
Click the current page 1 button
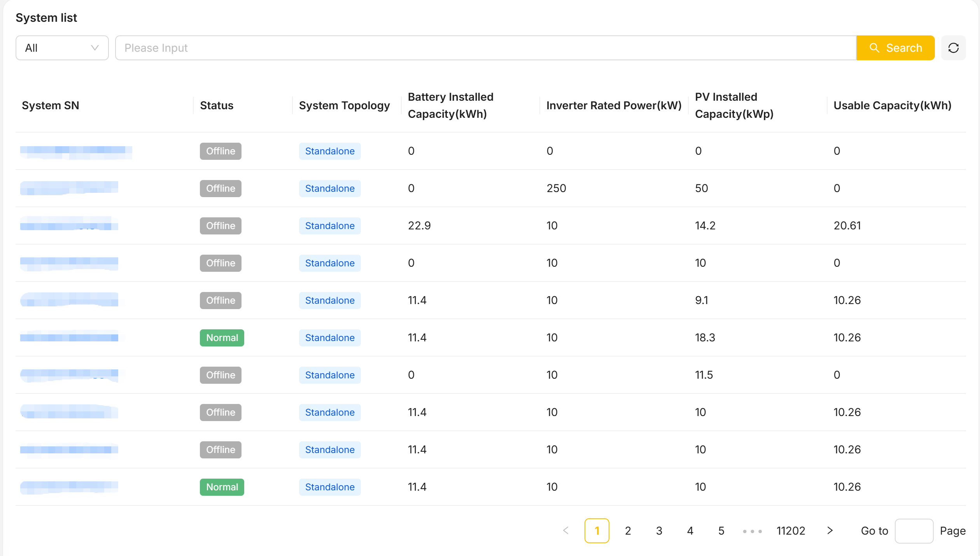coord(597,530)
